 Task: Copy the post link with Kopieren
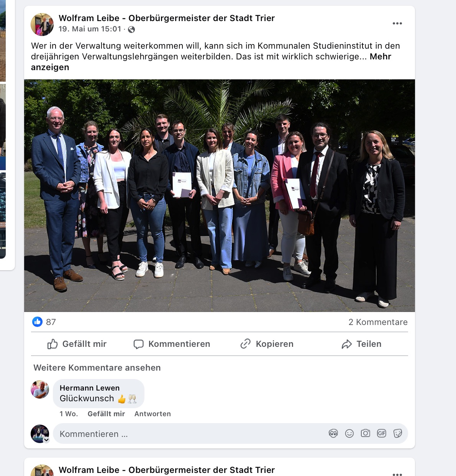267,344
